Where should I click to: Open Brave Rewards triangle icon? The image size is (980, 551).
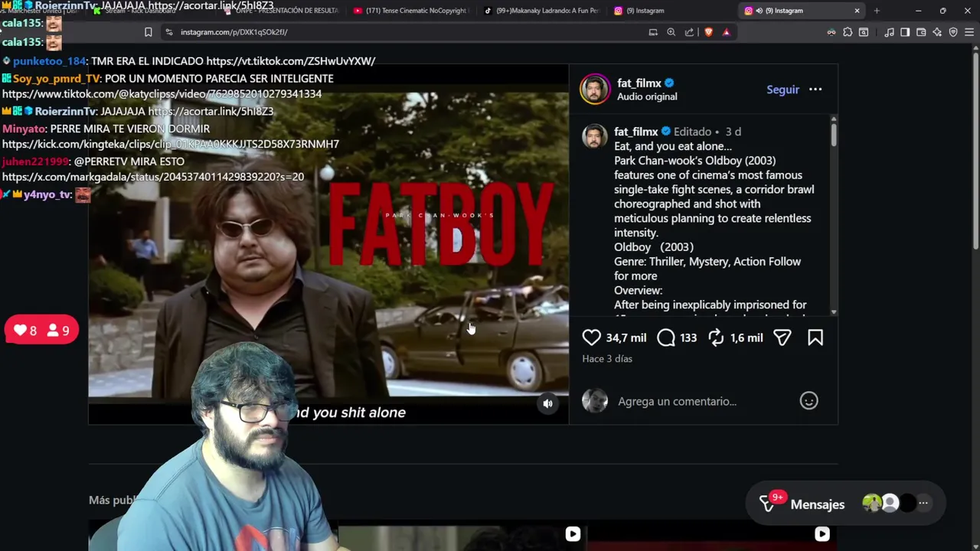[726, 32]
